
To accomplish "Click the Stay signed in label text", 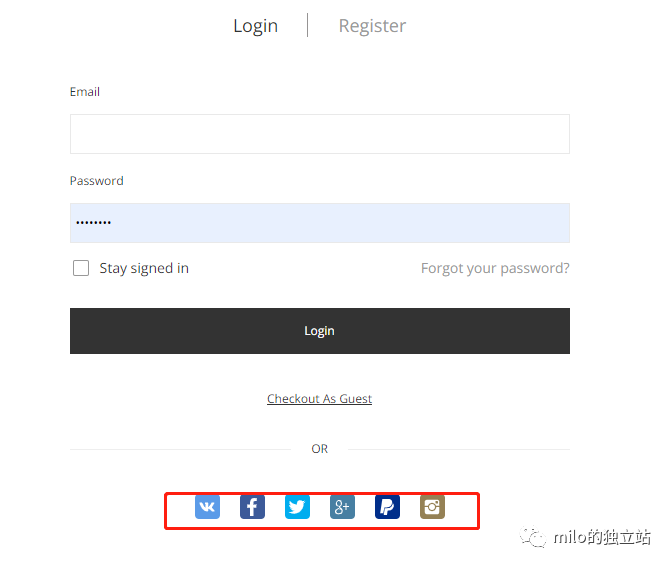I will [144, 268].
